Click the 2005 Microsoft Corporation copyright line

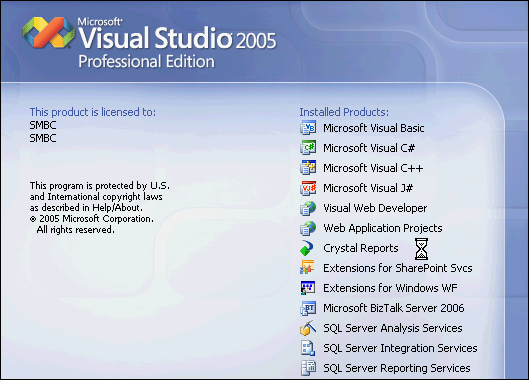click(91, 219)
